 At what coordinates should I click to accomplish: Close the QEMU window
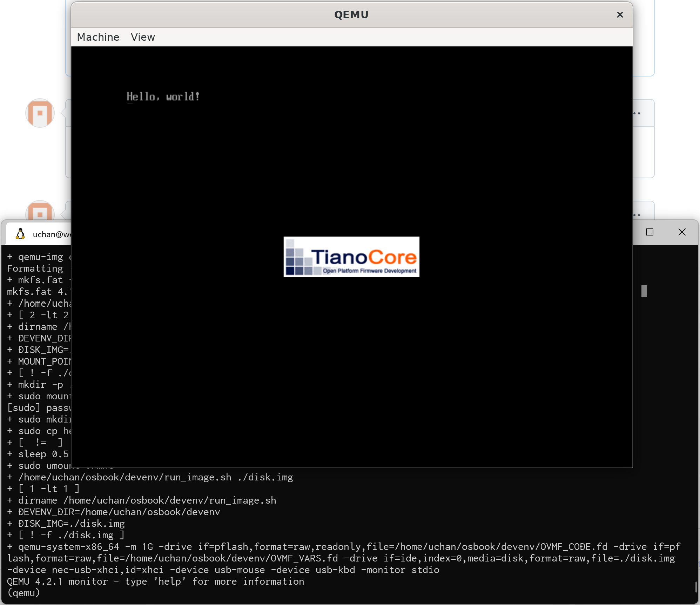tap(620, 15)
